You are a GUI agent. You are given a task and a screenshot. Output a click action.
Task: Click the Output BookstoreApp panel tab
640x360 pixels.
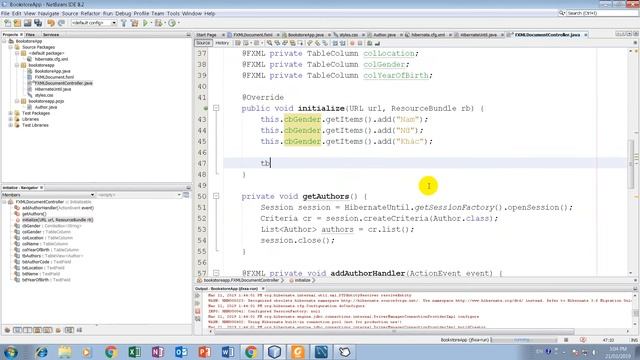[x=226, y=289]
